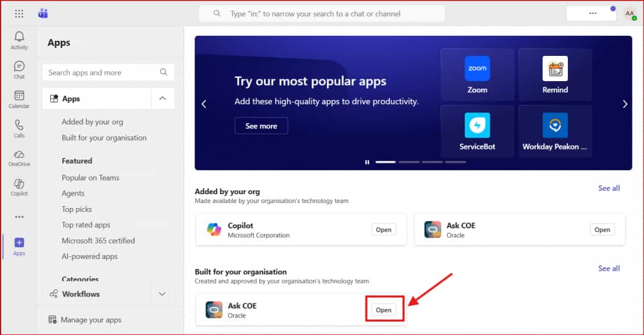Viewport: 644px width, 335px height.
Task: Show more apps ellipsis in sidebar
Action: (19, 217)
